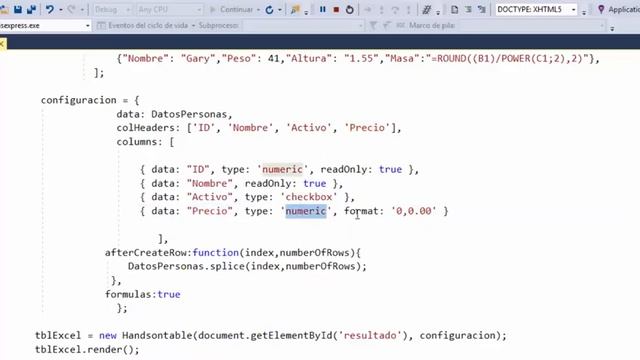
Task: Click the outline toolbar icon after indent
Action: click(482, 9)
